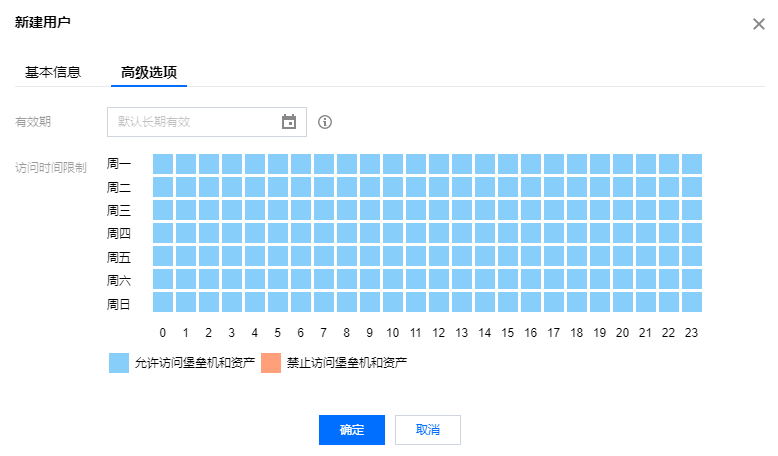Close the 新建用户 dialog

pyautogui.click(x=758, y=24)
